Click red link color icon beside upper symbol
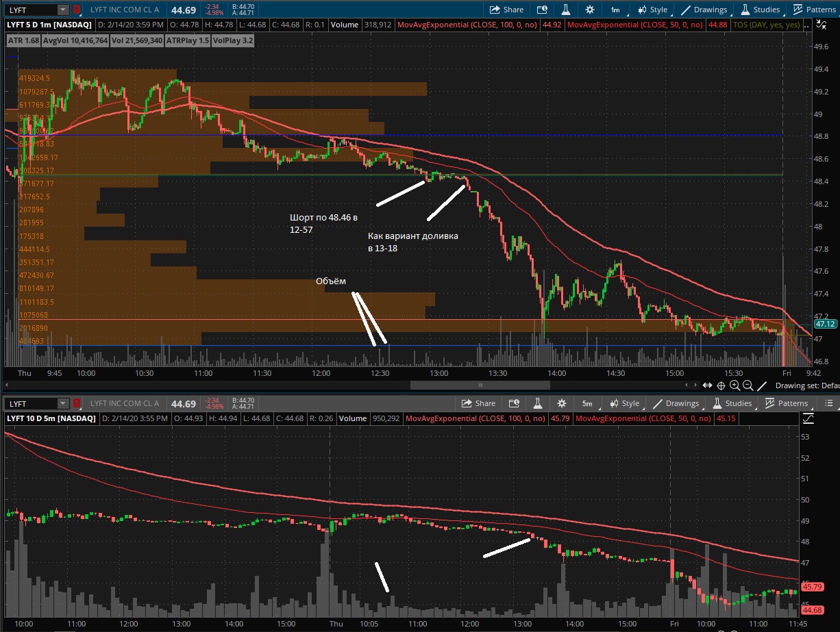The image size is (840, 632). point(77,10)
